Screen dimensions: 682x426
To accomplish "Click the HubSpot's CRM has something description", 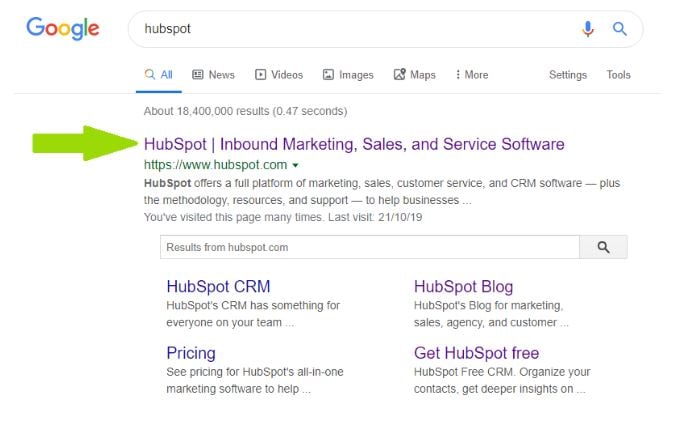I will 253,314.
